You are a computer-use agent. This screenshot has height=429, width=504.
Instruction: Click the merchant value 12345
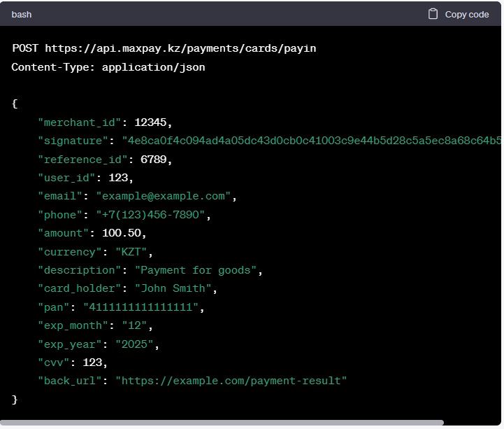click(150, 122)
